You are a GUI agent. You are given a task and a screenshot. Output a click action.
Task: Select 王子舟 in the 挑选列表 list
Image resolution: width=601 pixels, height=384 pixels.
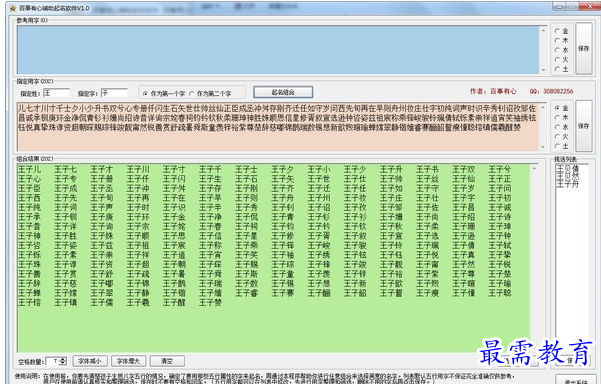(x=568, y=185)
